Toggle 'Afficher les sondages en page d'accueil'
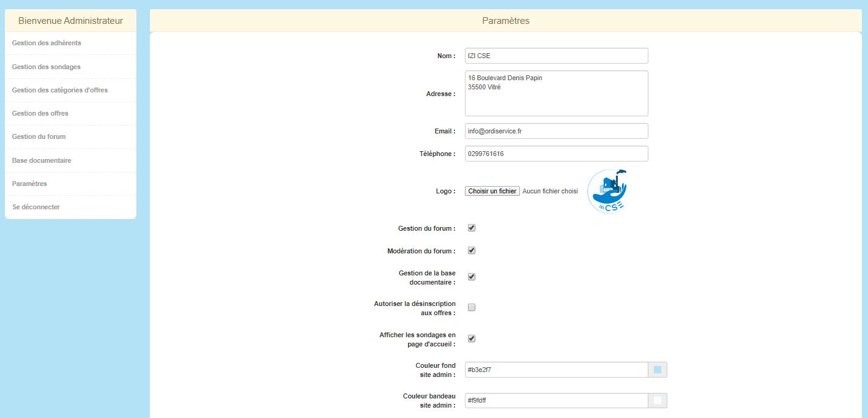868x418 pixels. 472,338
